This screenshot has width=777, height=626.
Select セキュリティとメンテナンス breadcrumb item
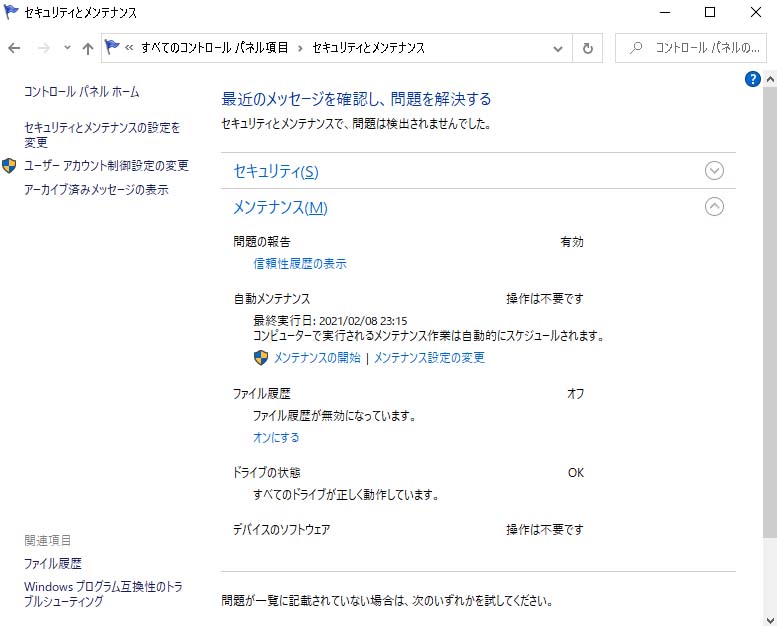pyautogui.click(x=368, y=48)
